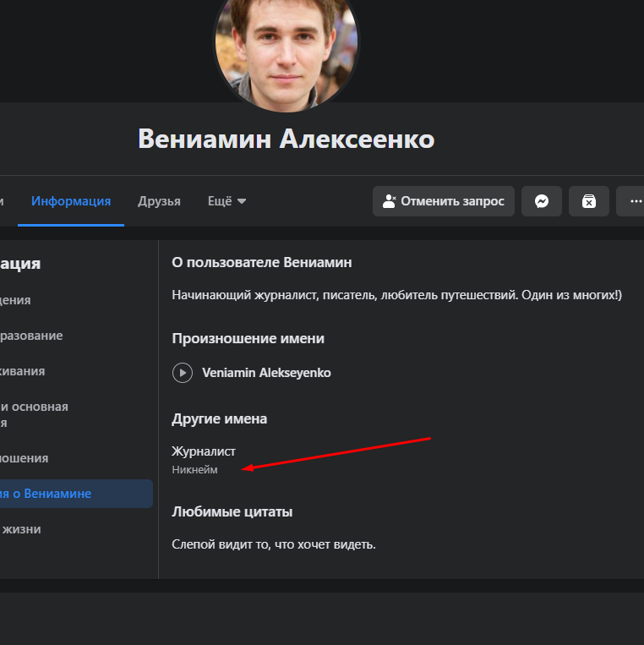Viewport: 644px width, 645px height.
Task: Select the sidebar item ending 'ношения'
Action: pos(25,458)
